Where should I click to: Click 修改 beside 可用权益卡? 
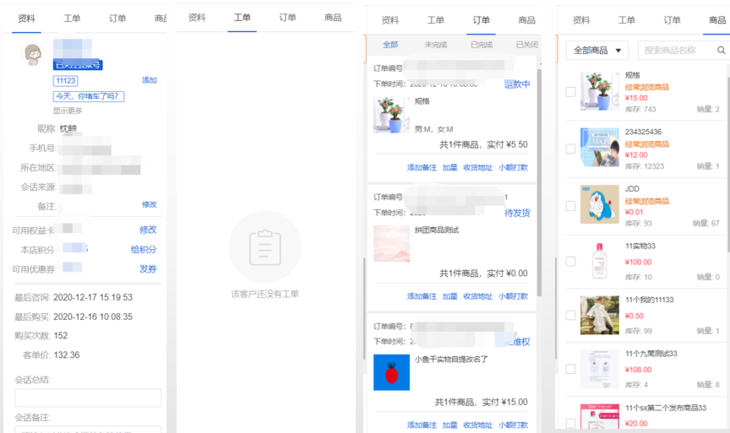pyautogui.click(x=148, y=230)
